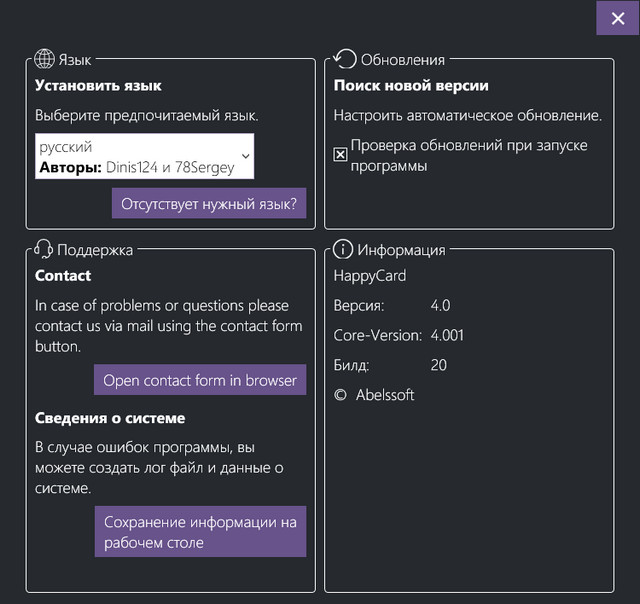Click Open contact form in browser
The width and height of the screenshot is (640, 604).
pos(200,380)
